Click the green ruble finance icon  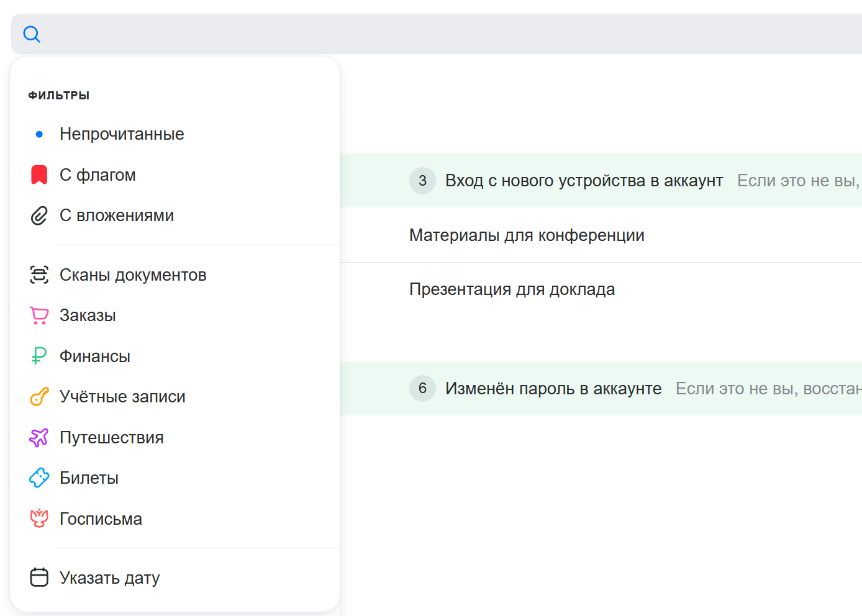point(39,356)
